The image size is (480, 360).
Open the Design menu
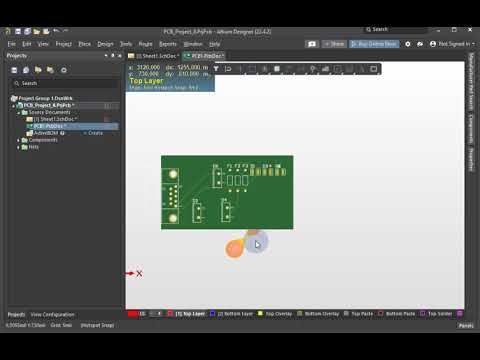tap(105, 44)
